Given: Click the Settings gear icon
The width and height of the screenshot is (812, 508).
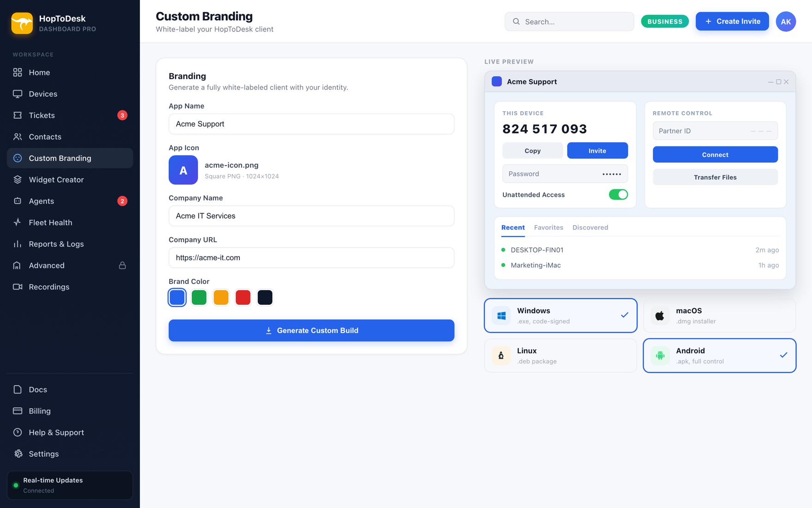Looking at the screenshot, I should 18,454.
